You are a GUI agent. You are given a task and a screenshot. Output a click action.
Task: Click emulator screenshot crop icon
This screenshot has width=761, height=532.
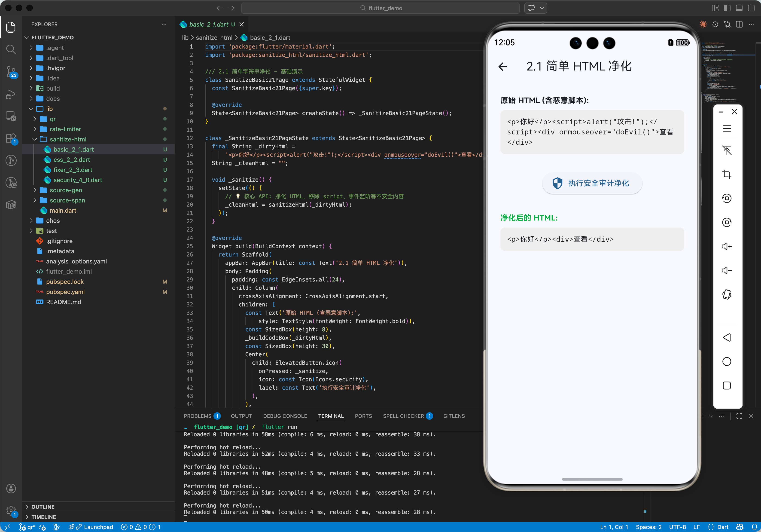[x=727, y=174]
